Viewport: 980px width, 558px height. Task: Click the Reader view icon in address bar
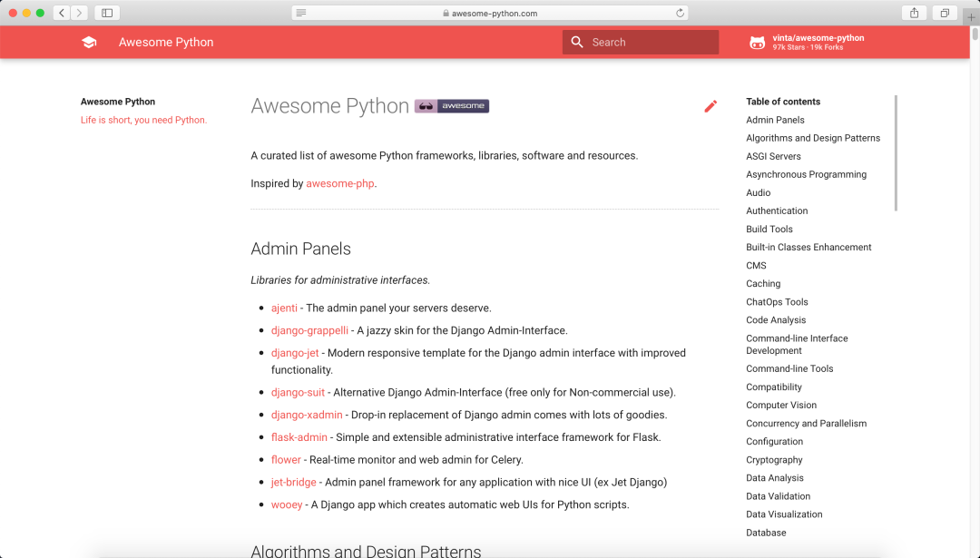pyautogui.click(x=300, y=13)
